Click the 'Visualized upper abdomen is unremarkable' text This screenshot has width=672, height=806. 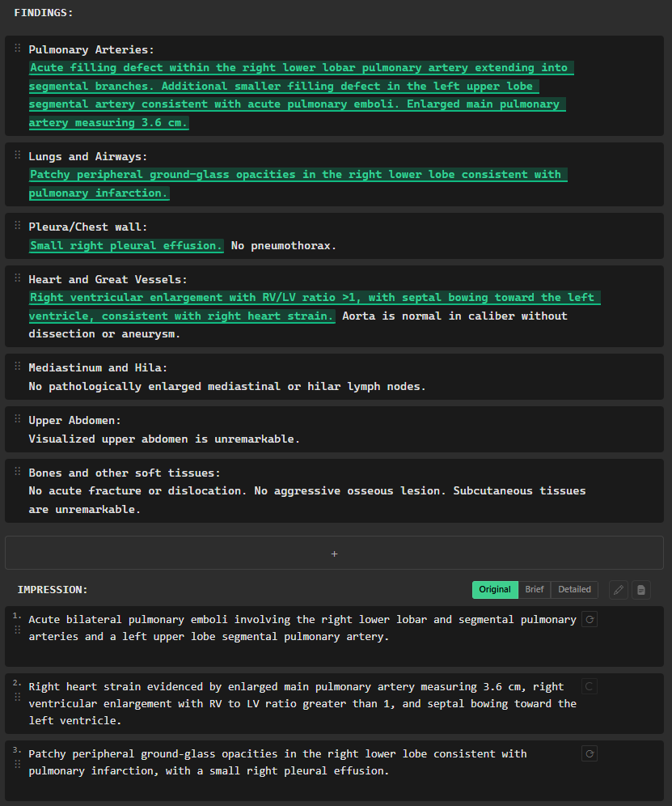click(164, 439)
